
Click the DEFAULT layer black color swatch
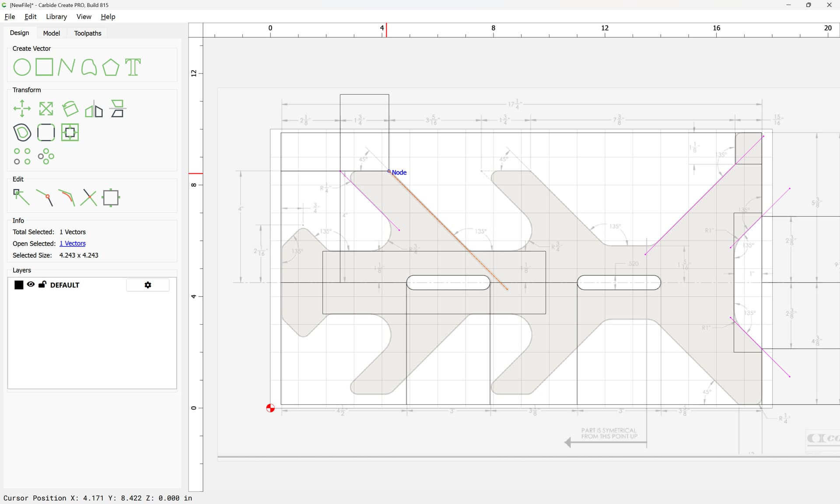pos(19,285)
